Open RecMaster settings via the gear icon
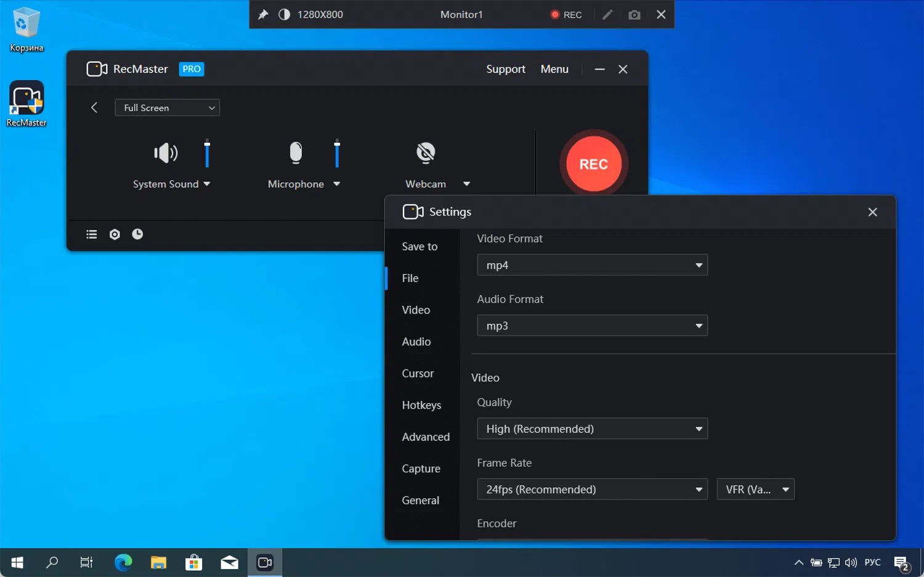This screenshot has width=924, height=577. pyautogui.click(x=114, y=234)
